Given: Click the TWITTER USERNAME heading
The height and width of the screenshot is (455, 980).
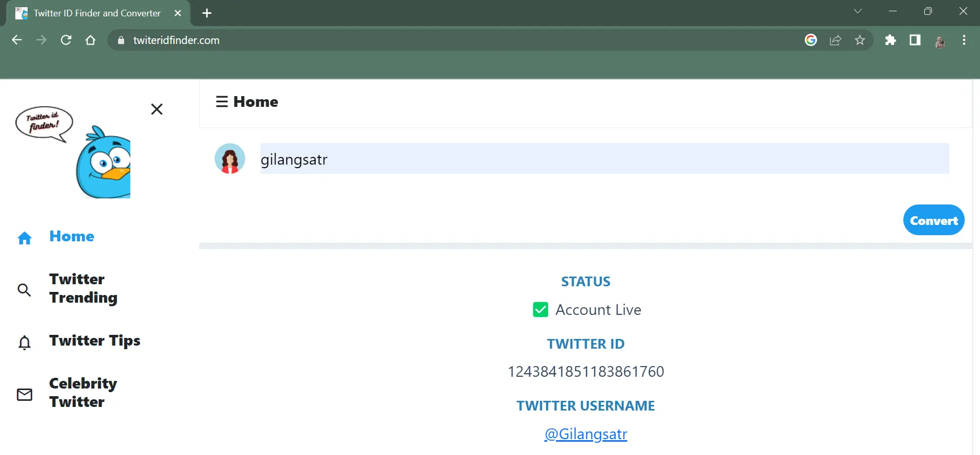Looking at the screenshot, I should point(586,406).
